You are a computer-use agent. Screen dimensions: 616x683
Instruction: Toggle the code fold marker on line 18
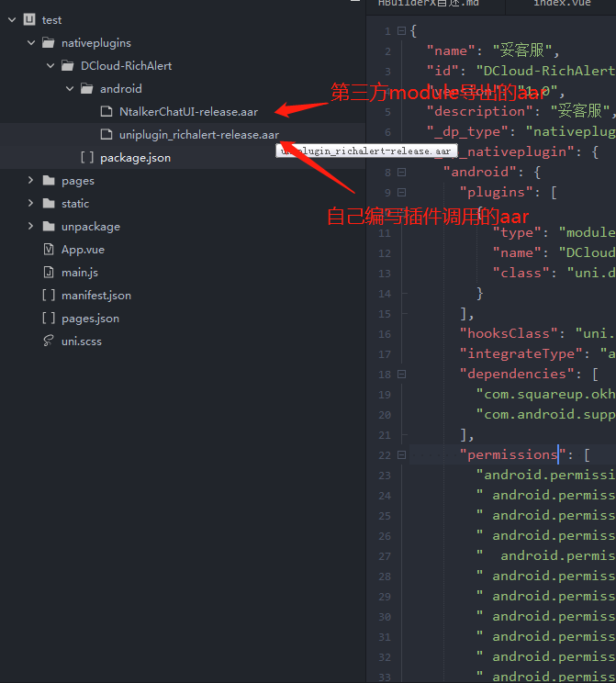(401, 375)
